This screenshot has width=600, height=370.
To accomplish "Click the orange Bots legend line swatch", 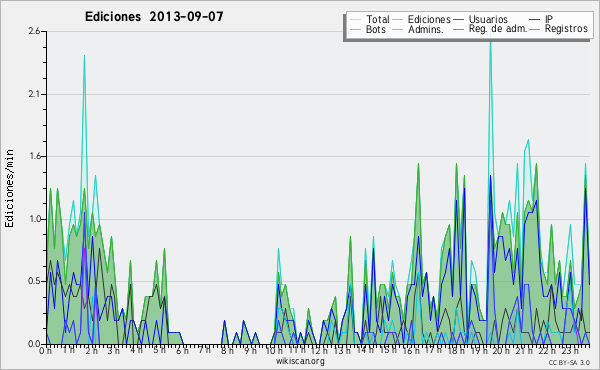I will point(355,29).
